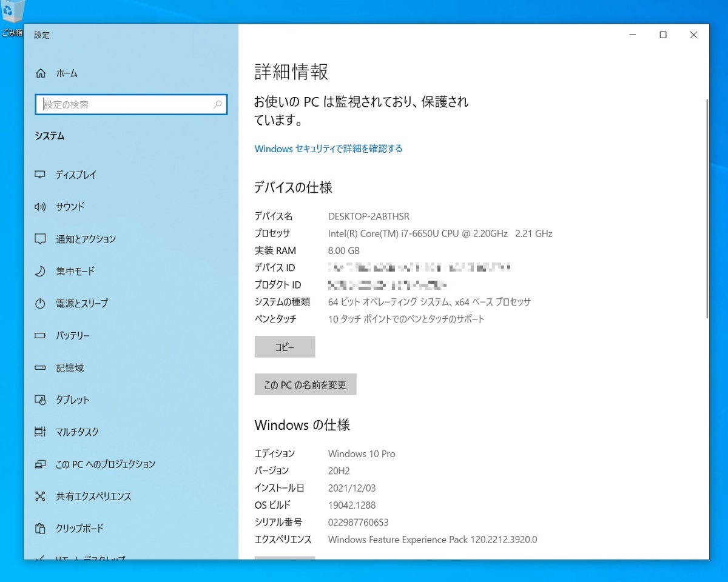Click processor value Intel(R) Core(TM) i7-6650U

pos(440,233)
